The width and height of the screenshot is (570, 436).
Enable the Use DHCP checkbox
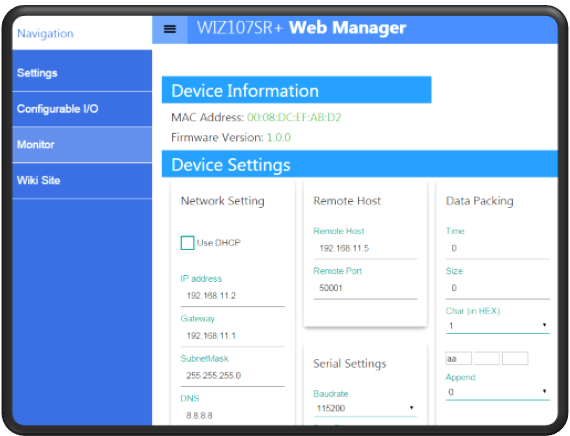coord(187,243)
